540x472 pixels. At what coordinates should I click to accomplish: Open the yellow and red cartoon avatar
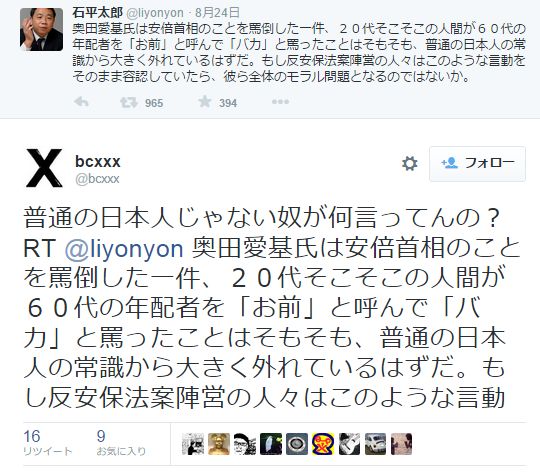[x=323, y=444]
